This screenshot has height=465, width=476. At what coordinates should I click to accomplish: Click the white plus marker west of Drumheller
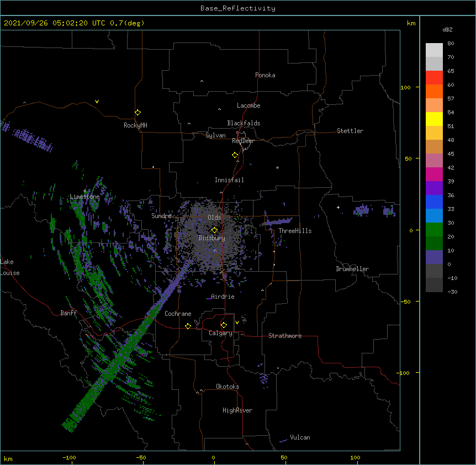pyautogui.click(x=338, y=207)
